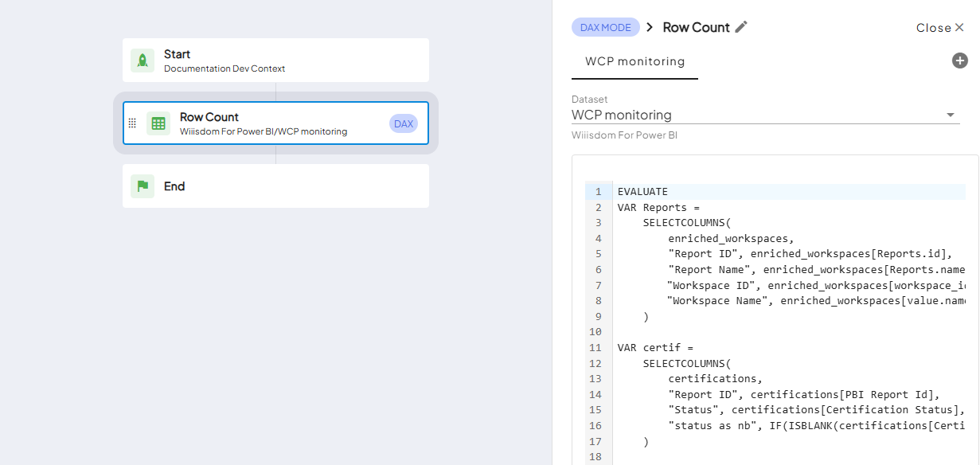Click the WCP monitoring dataset field
This screenshot has width=980, height=465.
pyautogui.click(x=766, y=115)
